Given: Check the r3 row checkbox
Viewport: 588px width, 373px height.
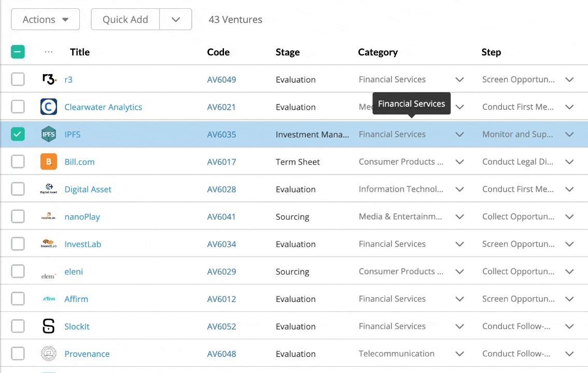Looking at the screenshot, I should pyautogui.click(x=18, y=79).
